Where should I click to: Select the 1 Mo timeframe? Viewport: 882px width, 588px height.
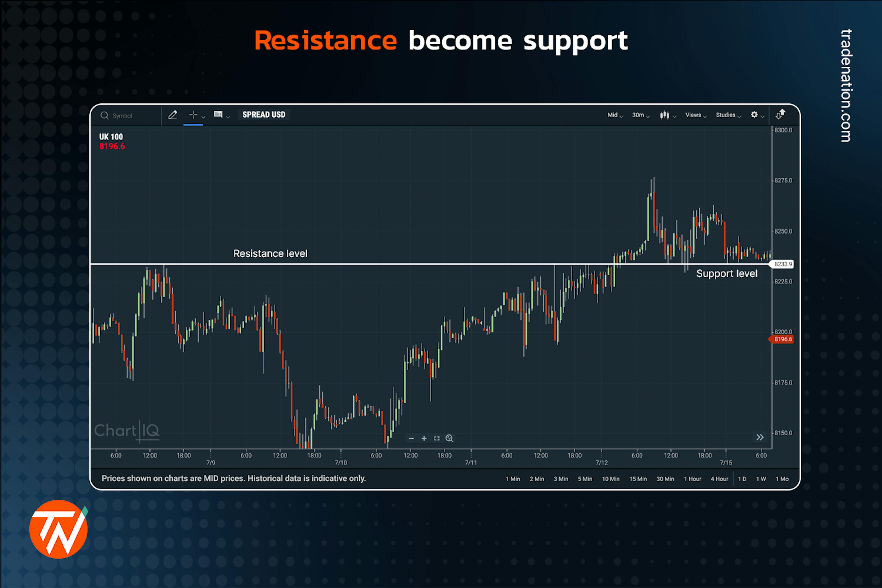[x=782, y=479]
